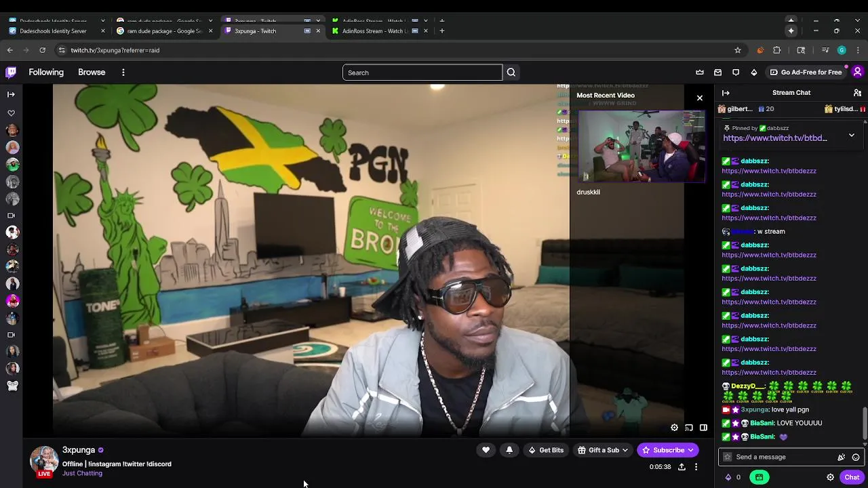The height and width of the screenshot is (488, 868).
Task: Click the Chrome profile G avatar
Action: click(x=842, y=50)
